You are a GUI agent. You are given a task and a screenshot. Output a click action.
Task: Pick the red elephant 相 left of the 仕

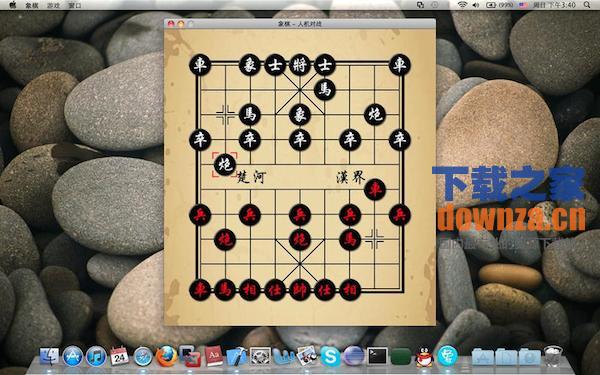pyautogui.click(x=250, y=290)
